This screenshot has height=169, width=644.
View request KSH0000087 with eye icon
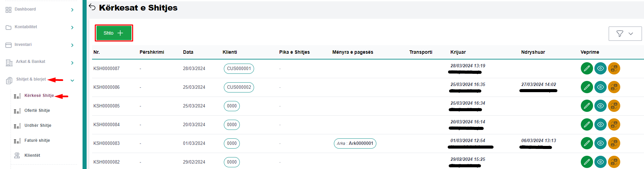(600, 68)
